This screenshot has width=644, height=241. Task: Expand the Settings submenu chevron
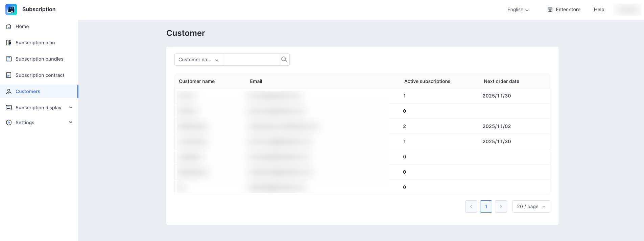point(71,123)
